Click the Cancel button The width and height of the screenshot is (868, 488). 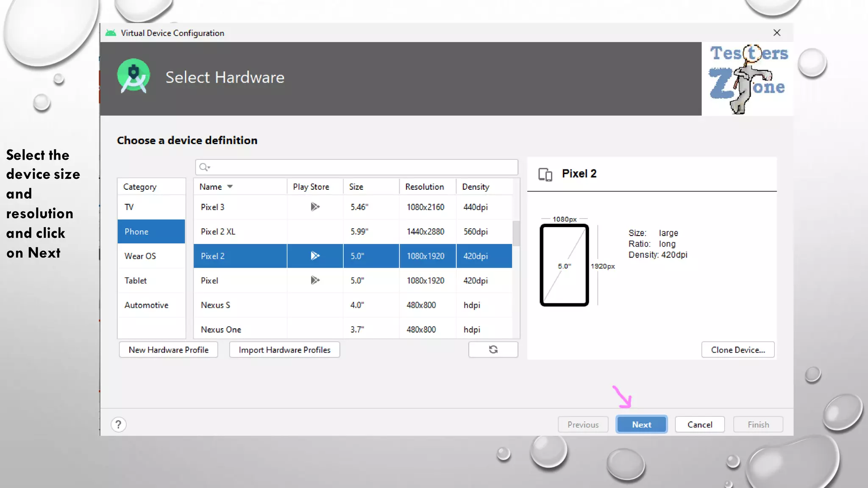[700, 424]
